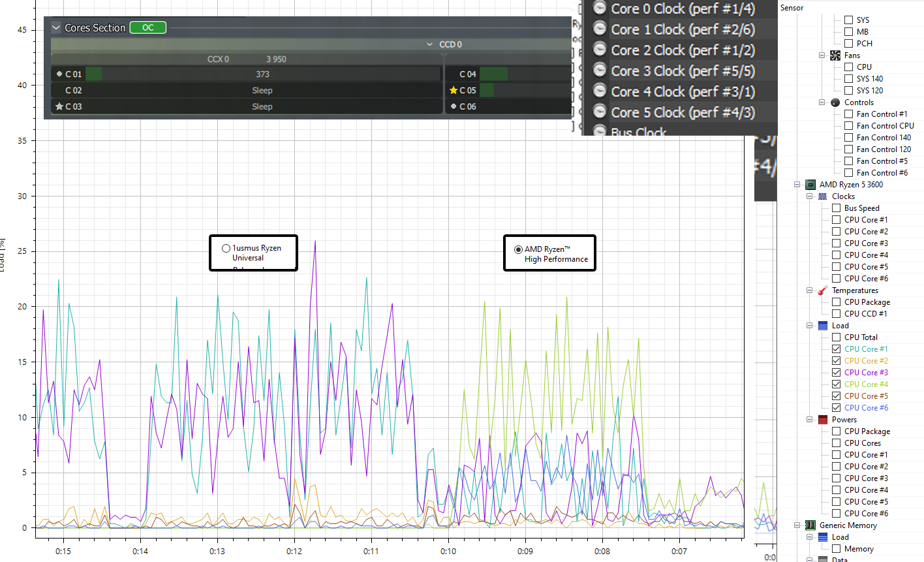Collapse the AMD Ryzen 5 3600 tree node
The width and height of the screenshot is (924, 562).
point(797,185)
